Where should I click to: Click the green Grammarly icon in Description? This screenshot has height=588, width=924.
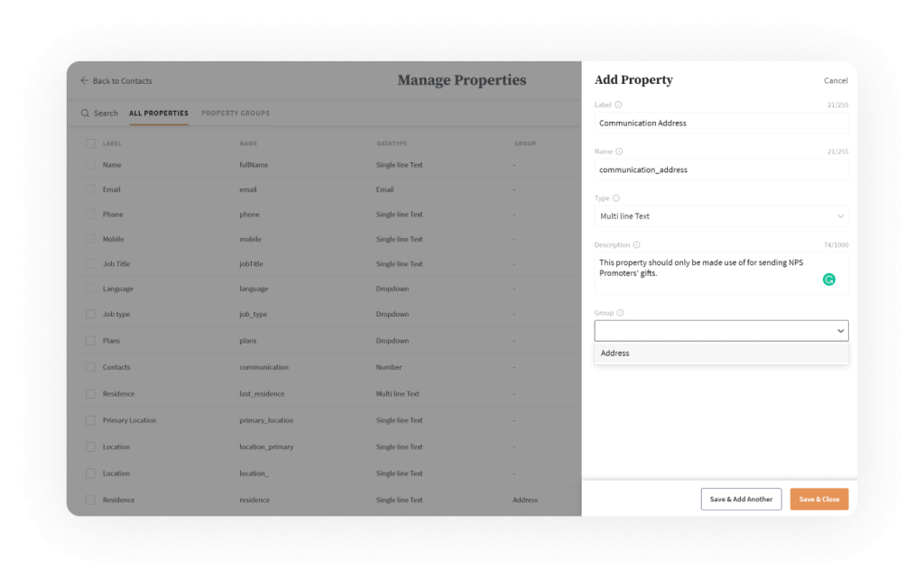click(x=828, y=280)
